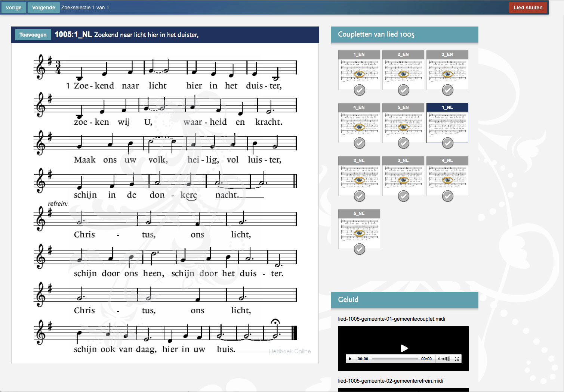Preview the 3_NL verse via its eye icon

(403, 180)
